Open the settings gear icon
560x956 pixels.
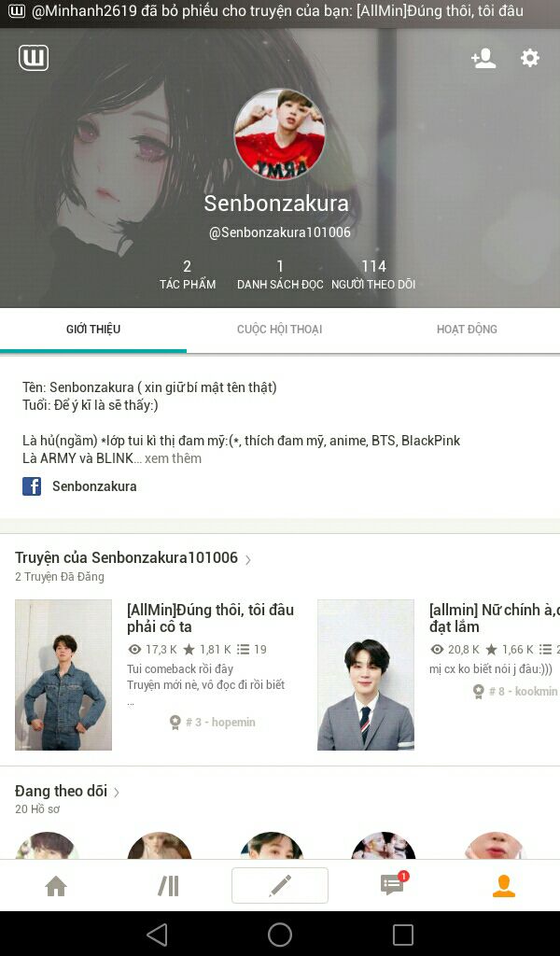click(x=529, y=58)
